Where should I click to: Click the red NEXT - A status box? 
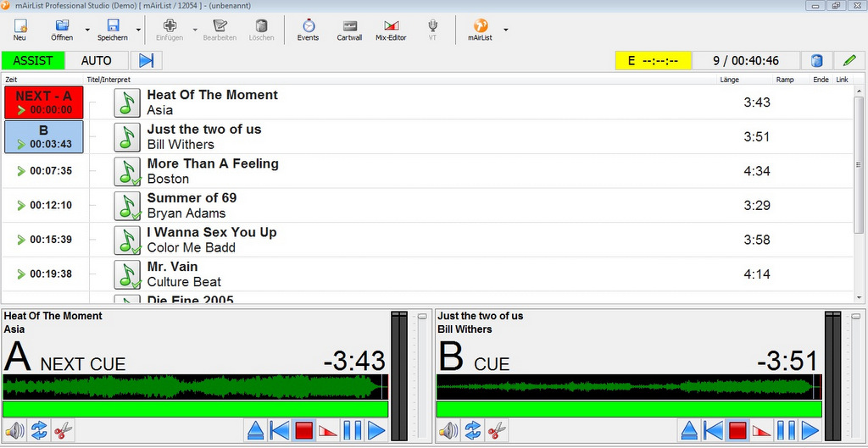coord(44,102)
